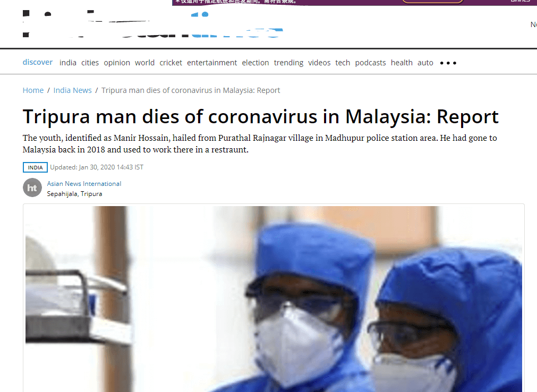Select the opinion nav item

click(117, 63)
